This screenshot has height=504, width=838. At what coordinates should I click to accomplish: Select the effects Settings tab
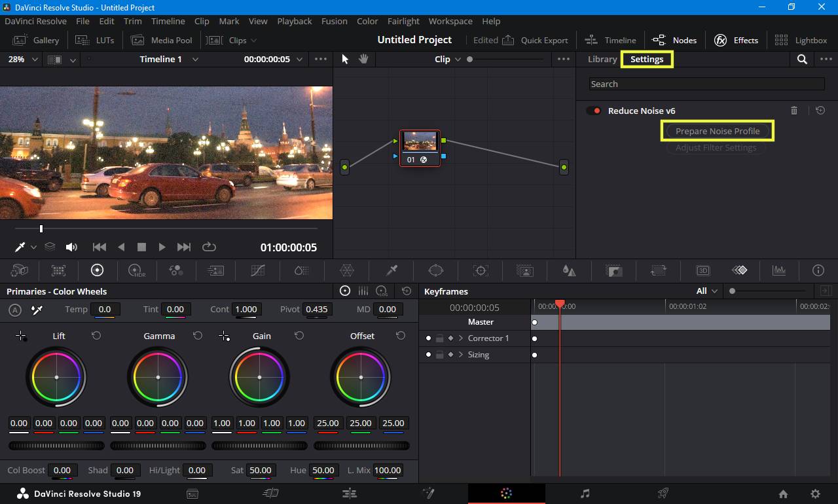pyautogui.click(x=647, y=59)
